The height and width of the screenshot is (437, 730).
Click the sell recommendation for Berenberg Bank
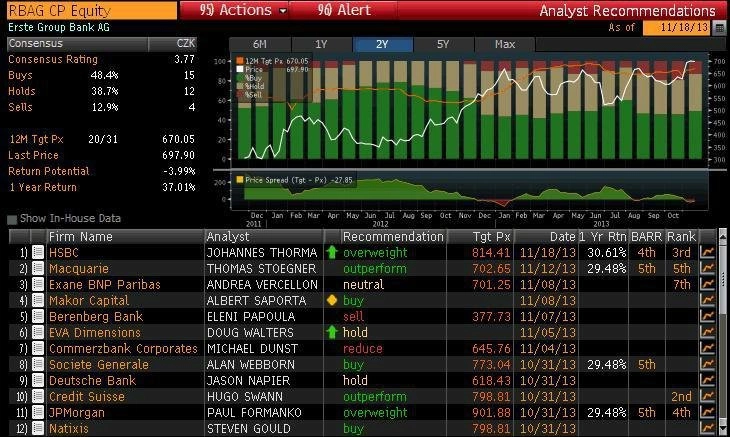[353, 316]
